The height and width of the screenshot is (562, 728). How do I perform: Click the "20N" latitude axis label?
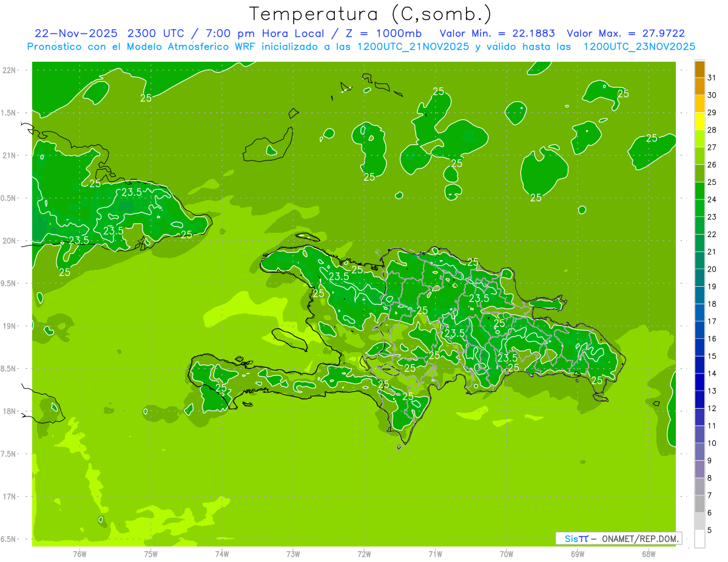coord(10,241)
